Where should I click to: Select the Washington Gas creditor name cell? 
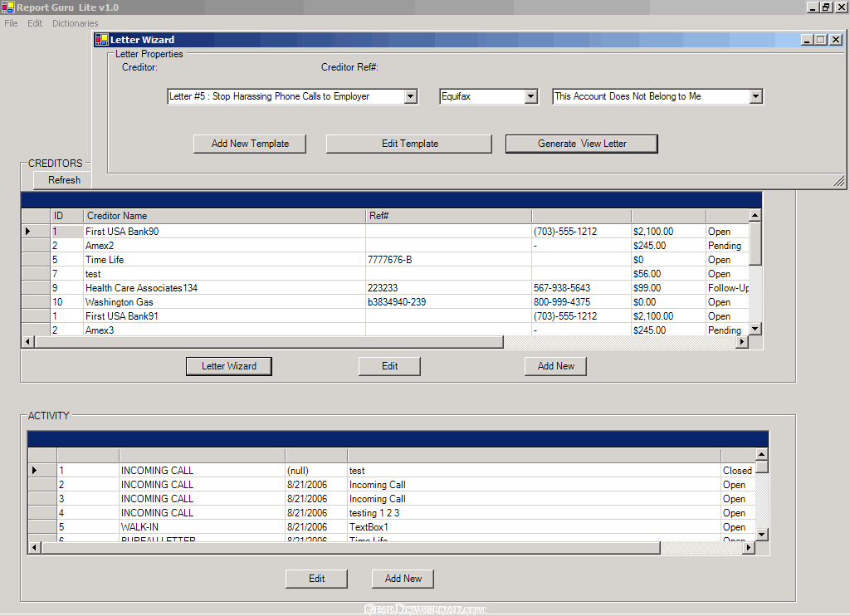click(119, 302)
